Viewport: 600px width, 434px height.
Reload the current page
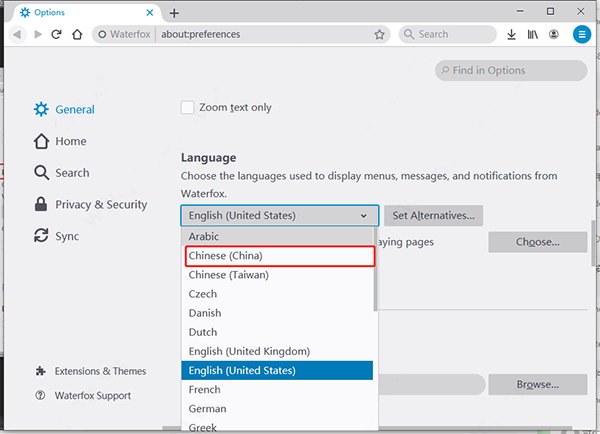[57, 34]
